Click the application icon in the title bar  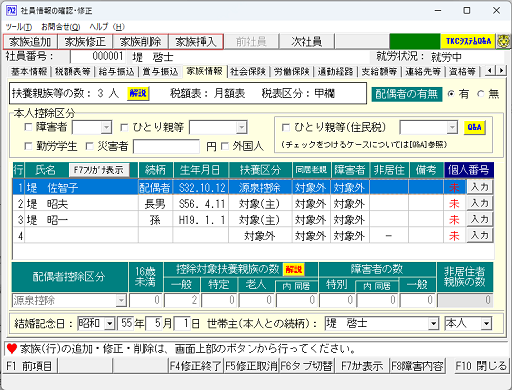pos(11,10)
